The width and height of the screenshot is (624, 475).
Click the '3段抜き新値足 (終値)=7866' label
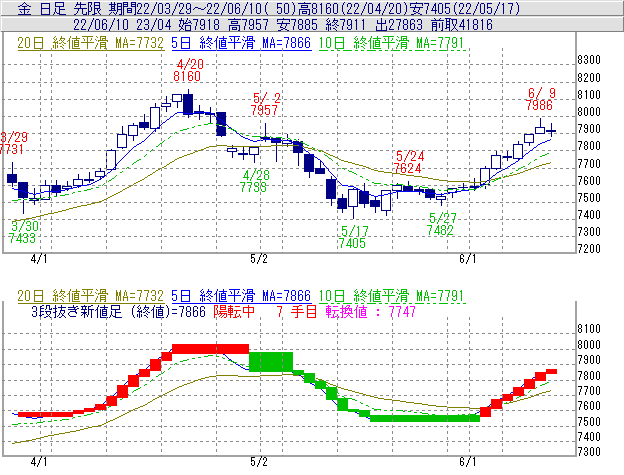click(119, 311)
